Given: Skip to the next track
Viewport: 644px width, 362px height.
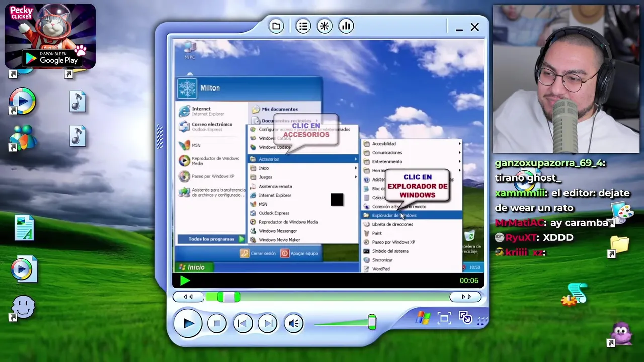Looking at the screenshot, I should pyautogui.click(x=268, y=323).
